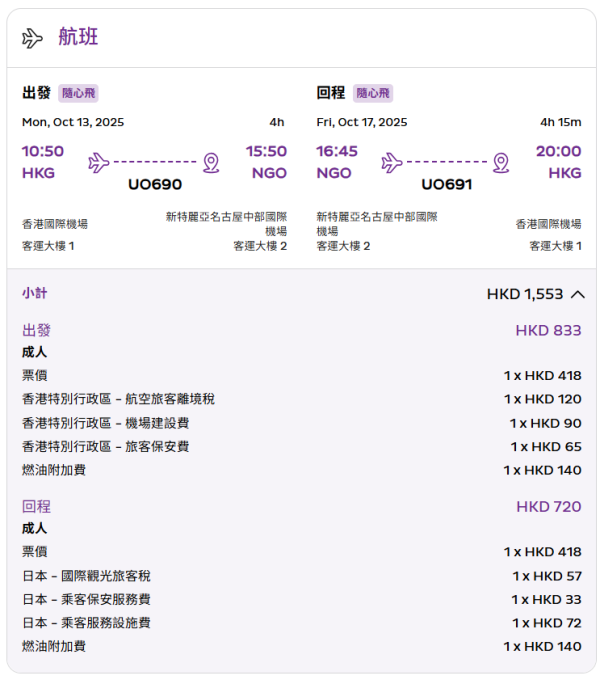
Task: Click 日本 – 乘客服務設施費 row label
Action: point(86,623)
